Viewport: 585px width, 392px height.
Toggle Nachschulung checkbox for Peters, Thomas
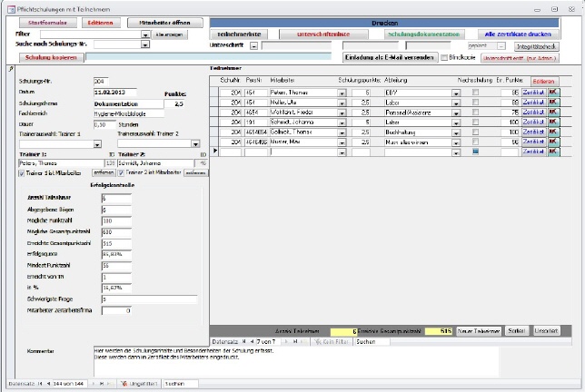(x=475, y=92)
